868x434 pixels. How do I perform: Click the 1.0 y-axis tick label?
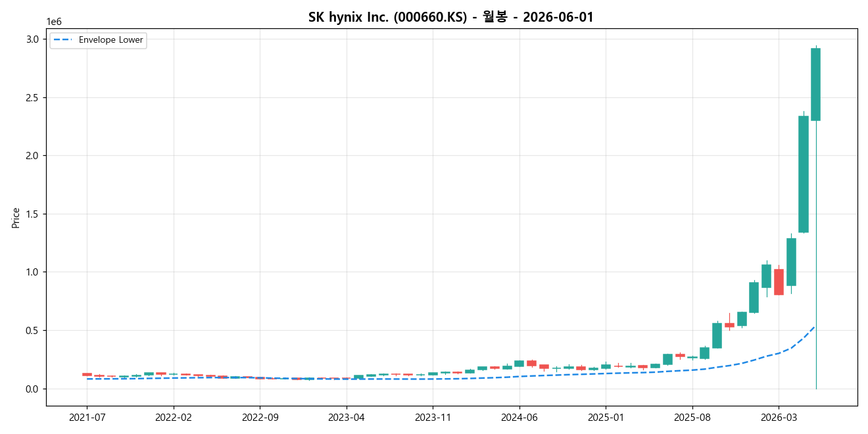click(x=34, y=272)
